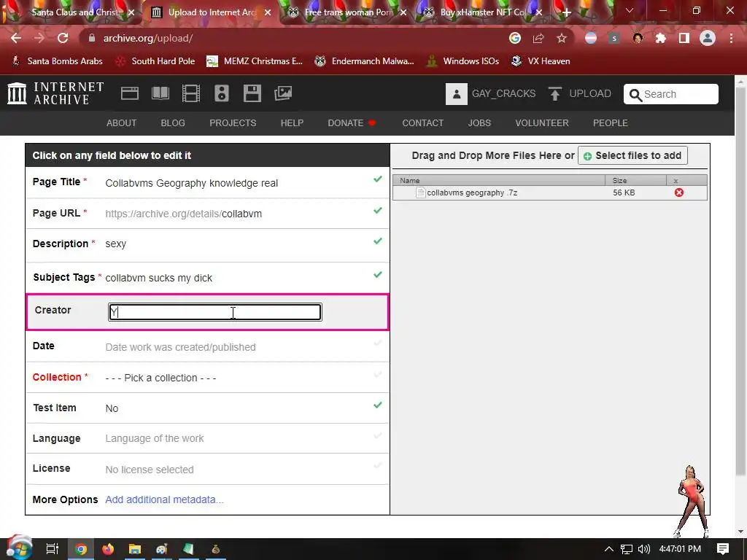Open the No license selected field
This screenshot has width=747, height=560.
pos(207,469)
